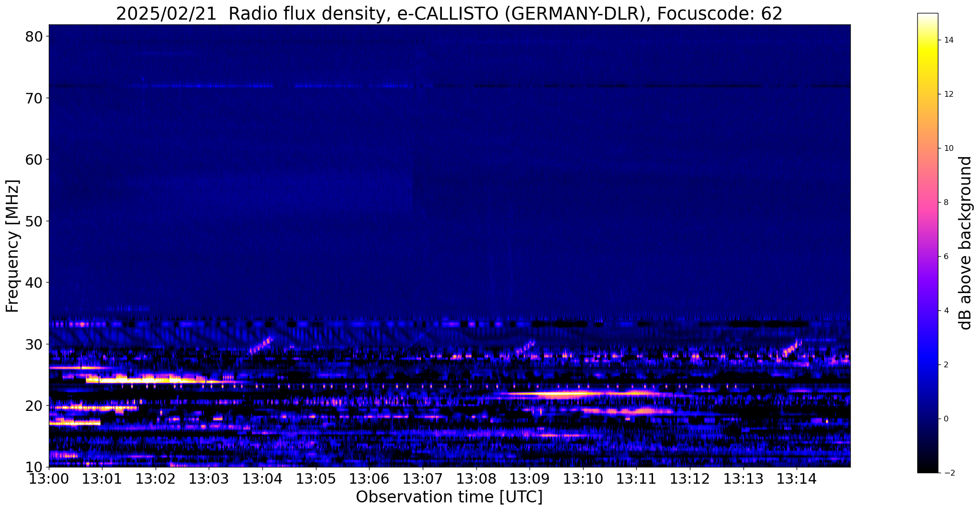The width and height of the screenshot is (980, 511).
Task: Click the colorbar tick label 14
Action: (x=948, y=40)
